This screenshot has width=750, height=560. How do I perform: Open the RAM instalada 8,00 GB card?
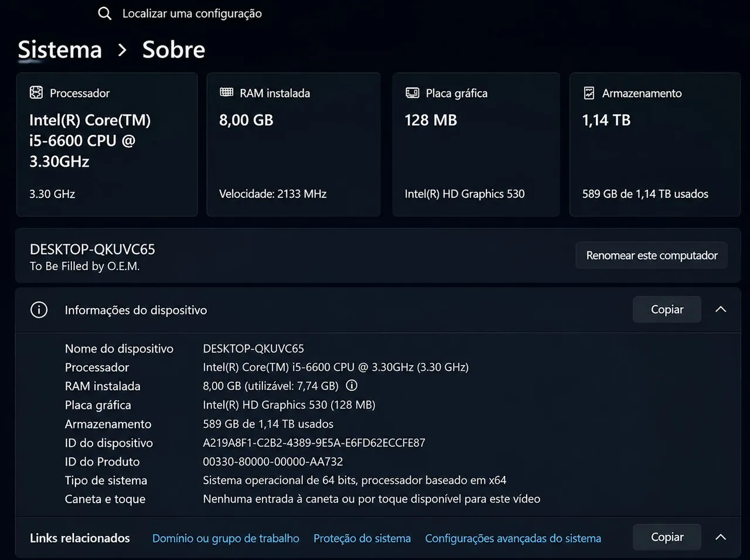294,145
